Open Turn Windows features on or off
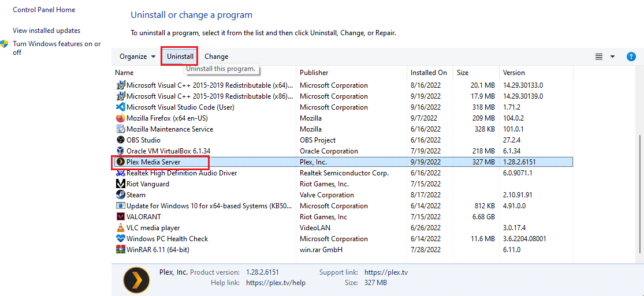 [57, 48]
